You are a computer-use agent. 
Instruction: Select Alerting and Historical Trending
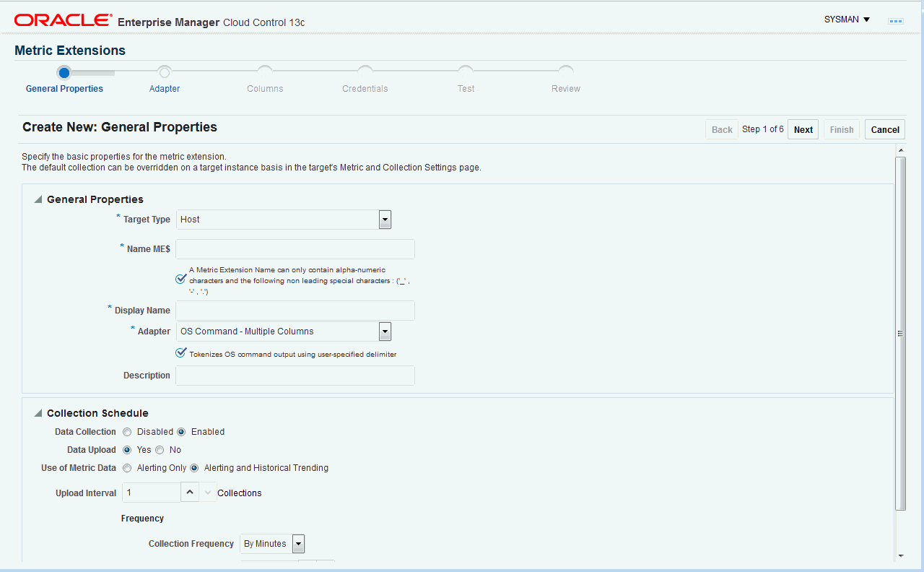(194, 468)
